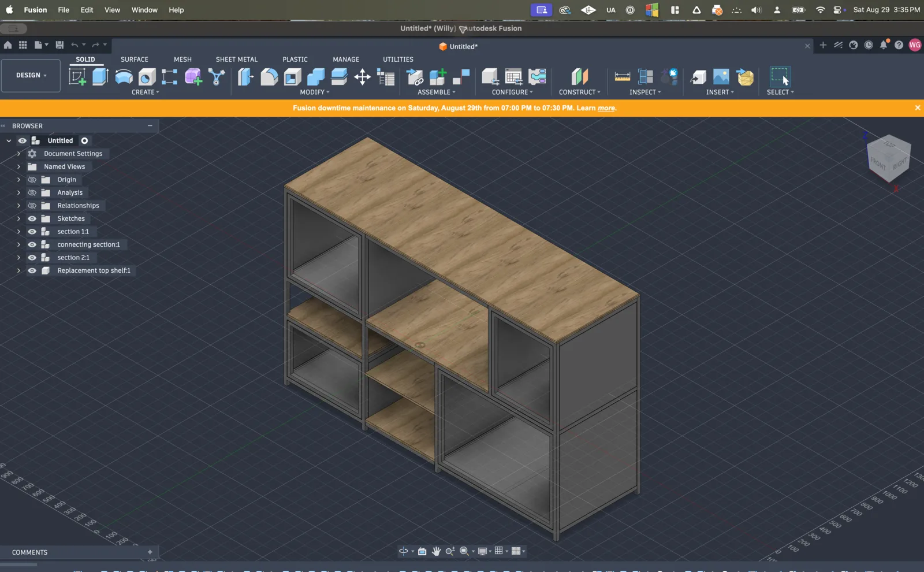Click the ViewCube orientation cube

pyautogui.click(x=889, y=158)
